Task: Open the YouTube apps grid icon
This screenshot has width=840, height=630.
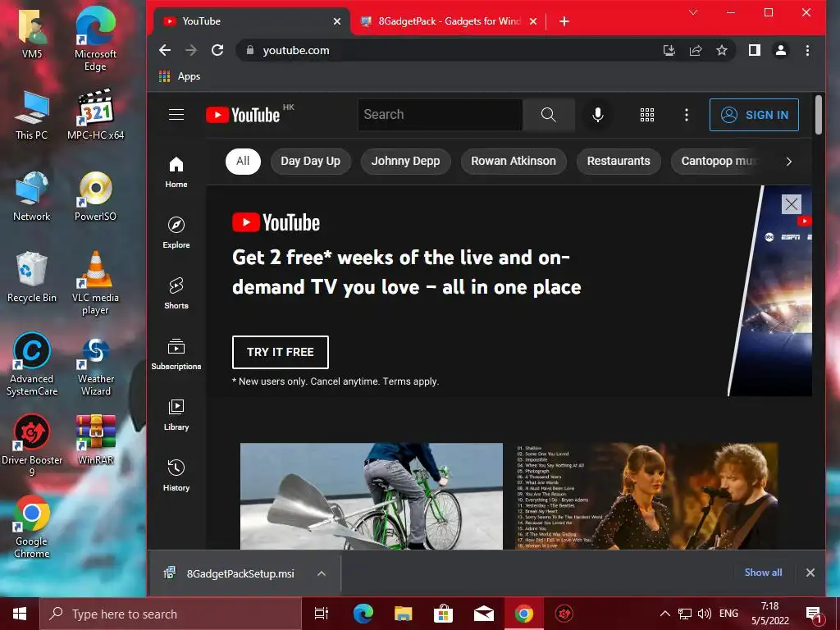Action: pyautogui.click(x=647, y=115)
